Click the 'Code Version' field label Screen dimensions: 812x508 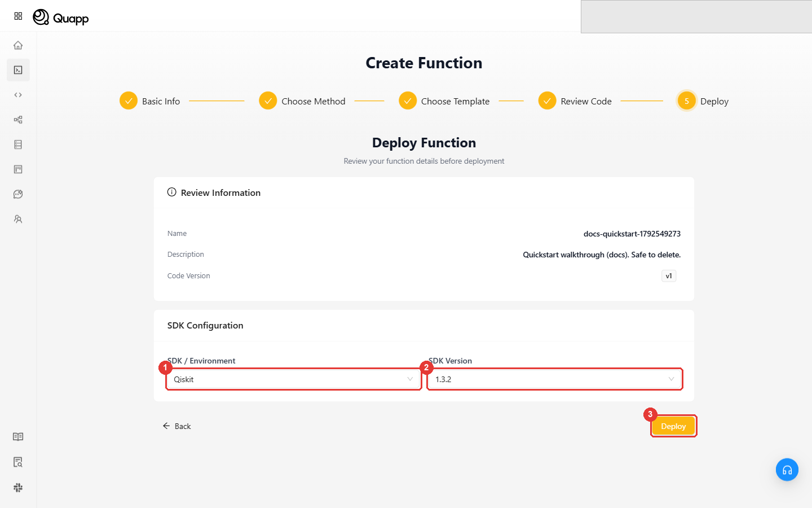point(189,276)
